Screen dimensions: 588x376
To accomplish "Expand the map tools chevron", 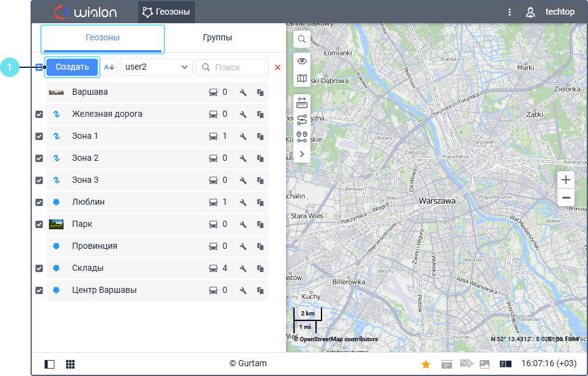I will pos(302,154).
